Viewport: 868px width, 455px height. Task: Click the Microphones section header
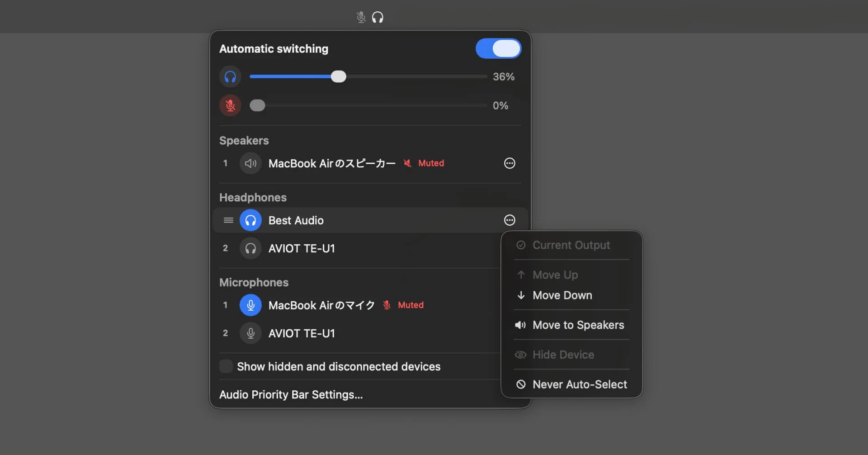pos(254,283)
